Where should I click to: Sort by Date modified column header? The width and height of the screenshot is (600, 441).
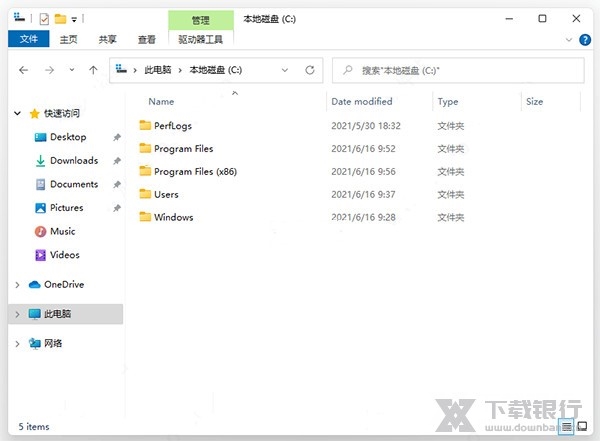point(362,101)
